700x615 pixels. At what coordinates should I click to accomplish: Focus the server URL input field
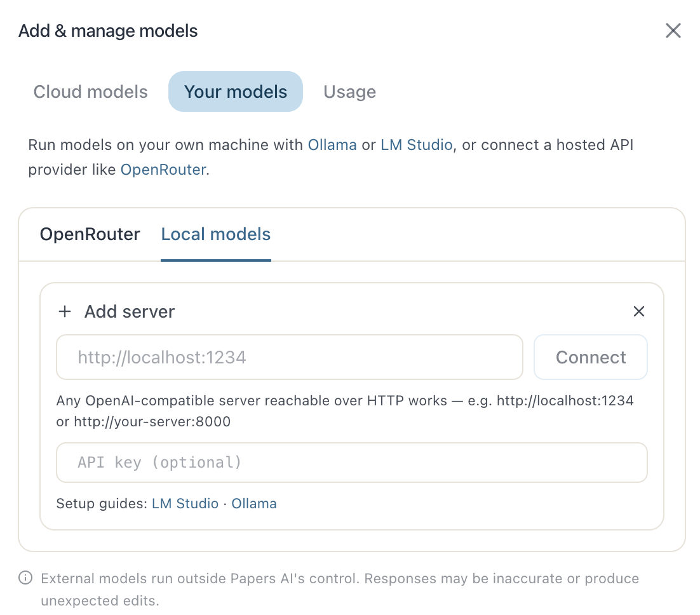(289, 357)
